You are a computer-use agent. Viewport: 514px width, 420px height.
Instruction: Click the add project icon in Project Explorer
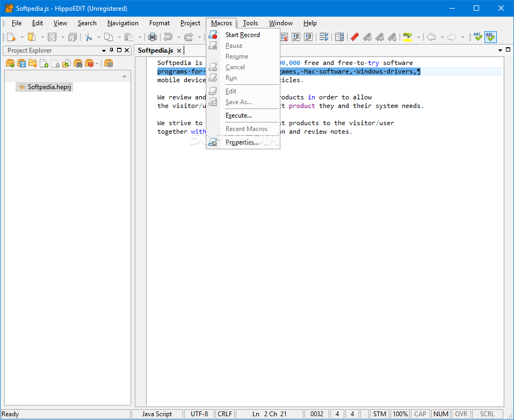pos(10,63)
